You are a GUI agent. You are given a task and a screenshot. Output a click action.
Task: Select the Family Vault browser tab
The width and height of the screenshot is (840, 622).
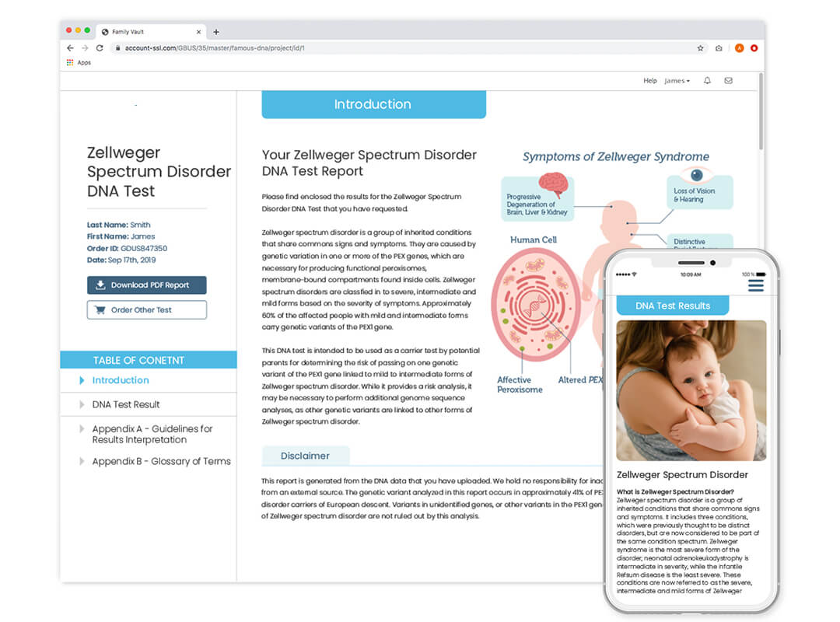(x=151, y=32)
